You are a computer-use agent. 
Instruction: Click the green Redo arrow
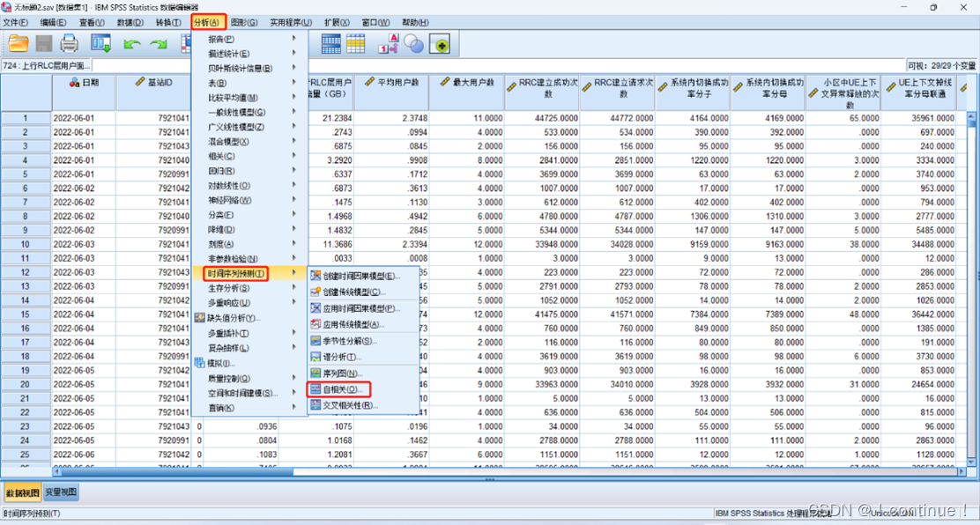point(158,44)
